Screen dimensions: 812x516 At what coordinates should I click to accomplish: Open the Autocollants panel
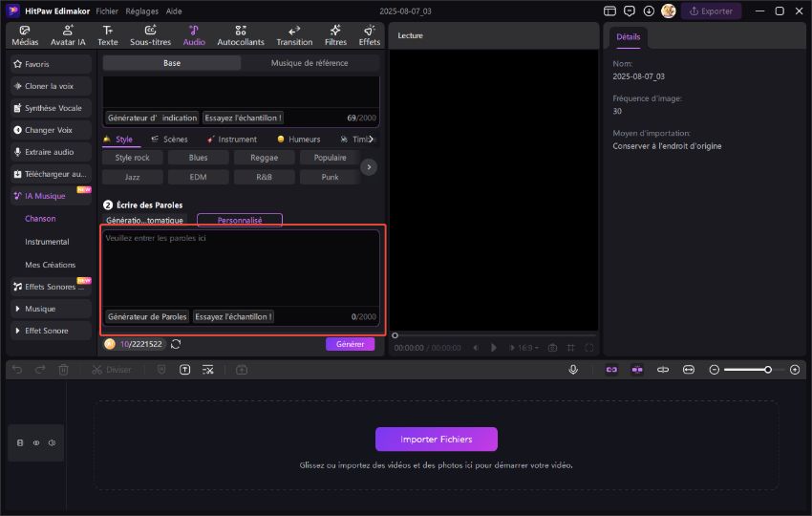point(241,35)
